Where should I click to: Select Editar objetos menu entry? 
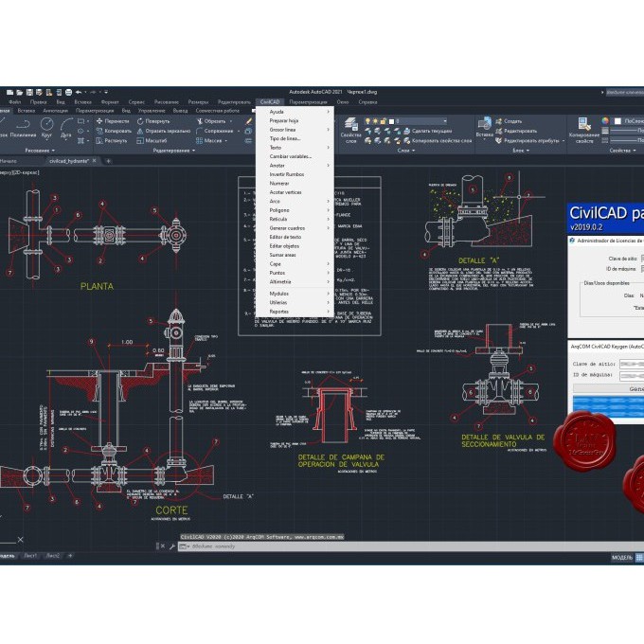[295, 246]
